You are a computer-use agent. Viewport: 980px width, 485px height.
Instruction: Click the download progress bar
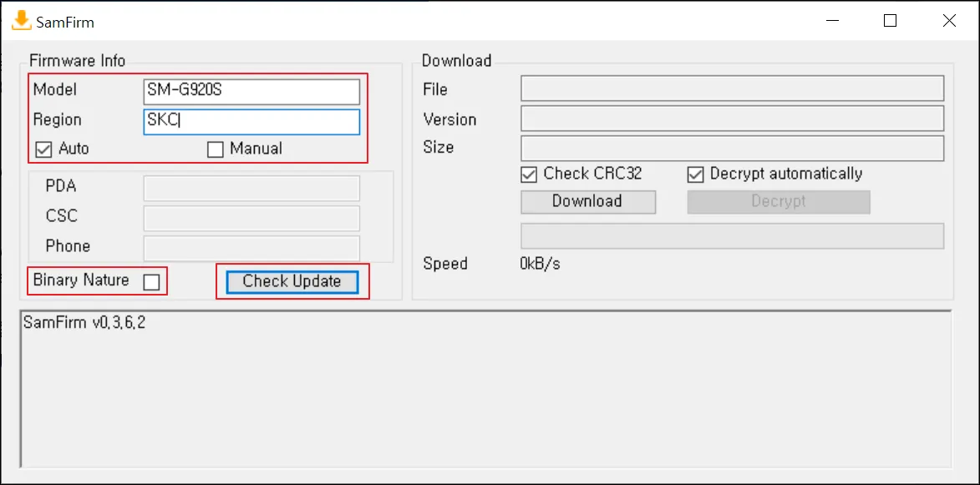click(732, 236)
